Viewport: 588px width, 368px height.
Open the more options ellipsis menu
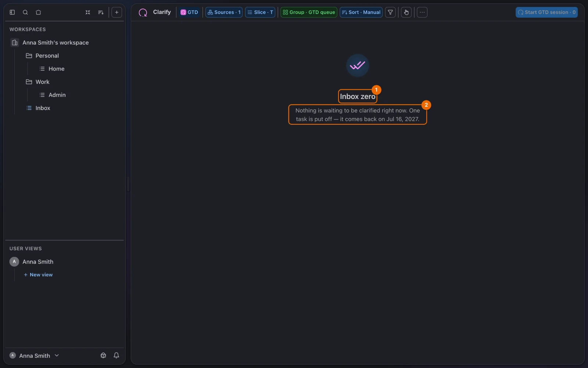[x=422, y=12]
